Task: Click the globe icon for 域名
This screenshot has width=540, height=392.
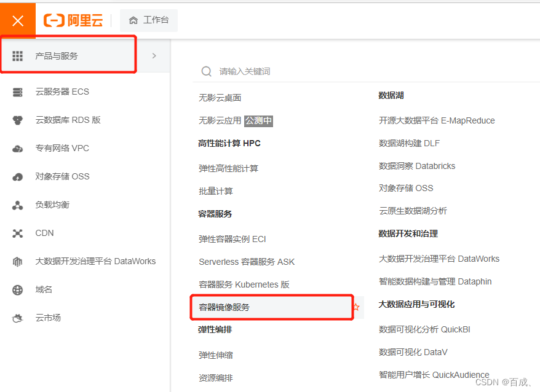Action: [x=18, y=290]
